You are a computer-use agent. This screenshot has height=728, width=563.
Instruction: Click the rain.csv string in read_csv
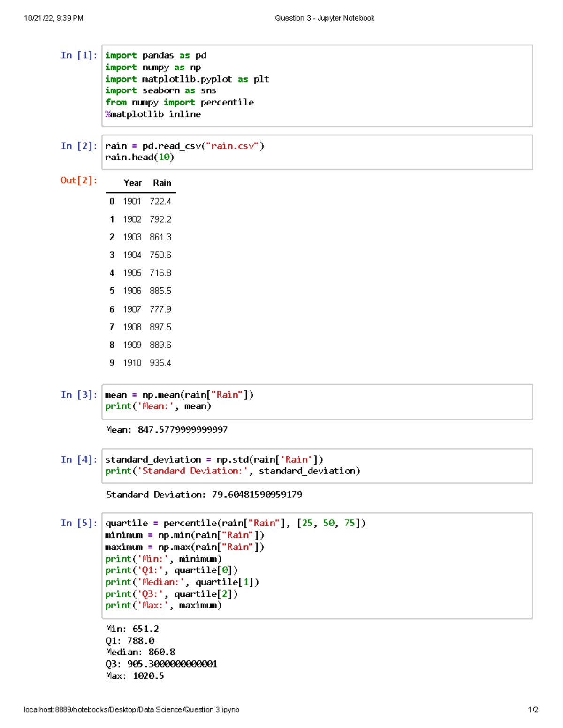[233, 146]
